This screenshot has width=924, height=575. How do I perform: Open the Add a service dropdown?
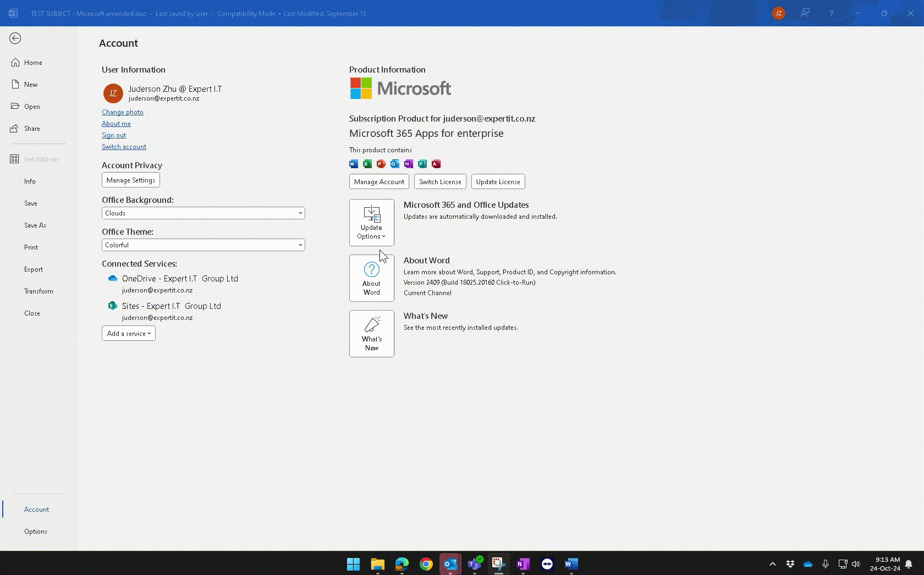pos(129,334)
